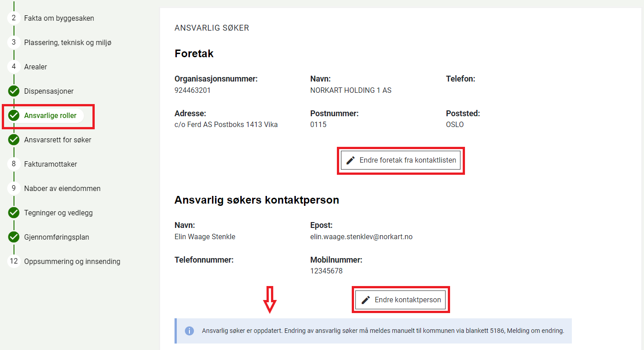
Task: Go to Oppsummering og innsending
Action: tap(72, 262)
